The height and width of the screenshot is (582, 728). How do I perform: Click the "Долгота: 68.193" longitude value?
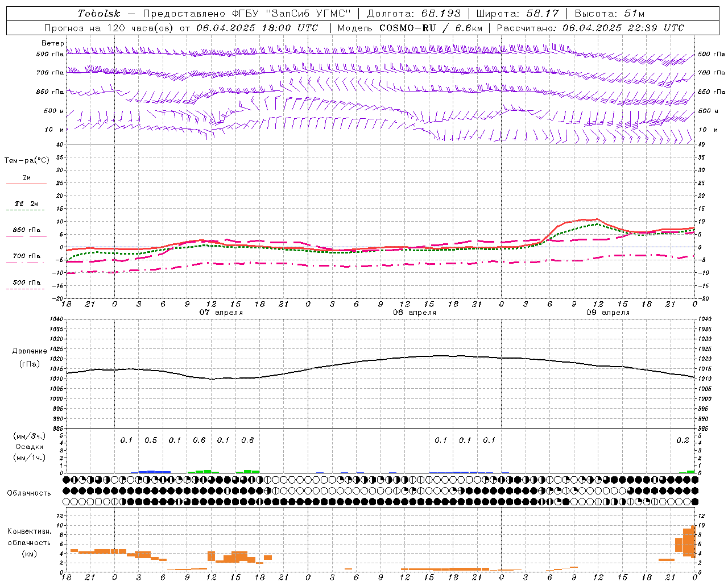(414, 14)
